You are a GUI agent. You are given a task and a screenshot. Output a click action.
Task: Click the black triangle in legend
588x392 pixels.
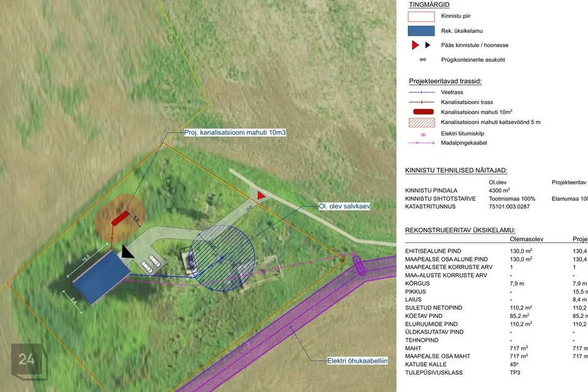click(428, 45)
